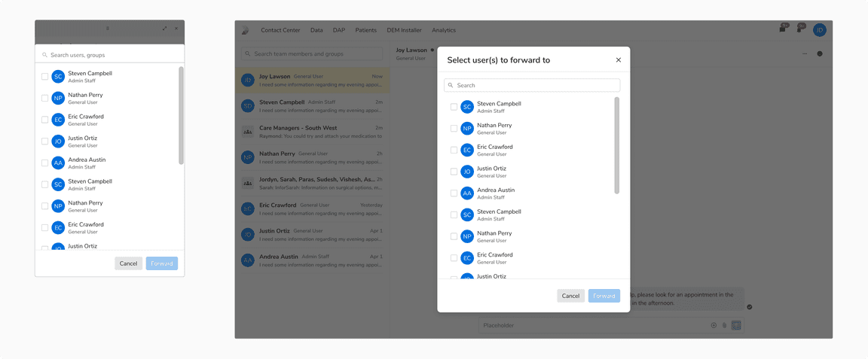
Task: Tick first Eric Crawford checkbox in small left panel
Action: (45, 120)
